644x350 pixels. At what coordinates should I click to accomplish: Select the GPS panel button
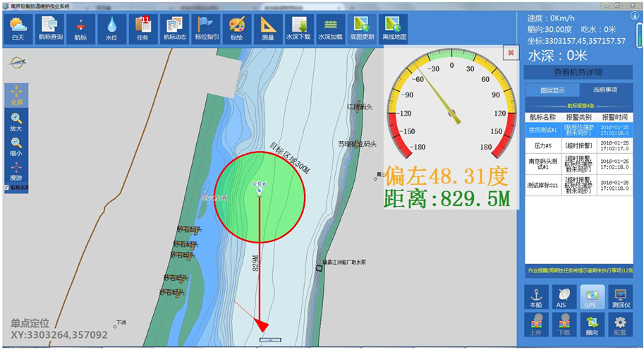[x=593, y=296]
